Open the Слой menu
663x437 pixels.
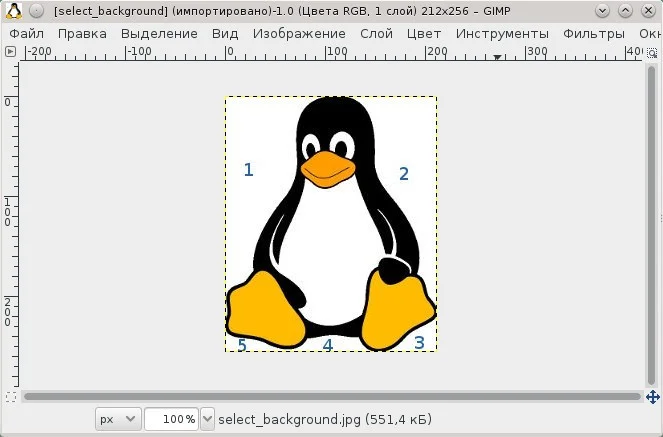[x=376, y=34]
